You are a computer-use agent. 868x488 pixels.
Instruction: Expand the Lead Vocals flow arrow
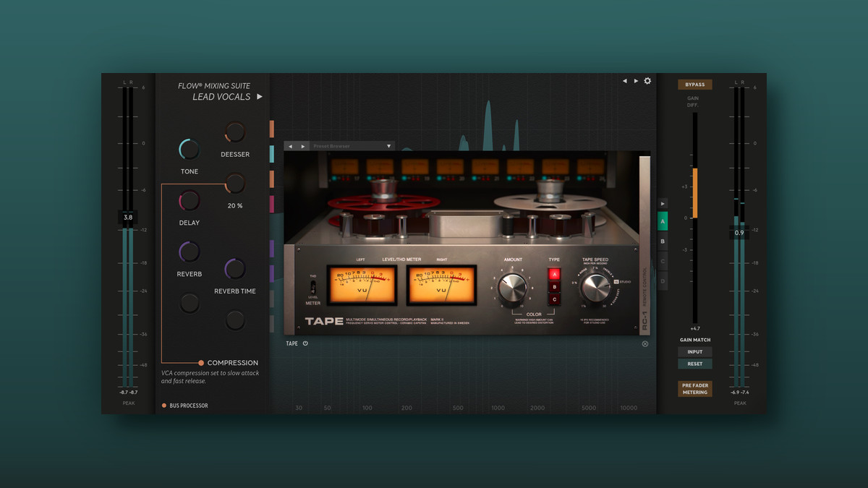[x=260, y=97]
